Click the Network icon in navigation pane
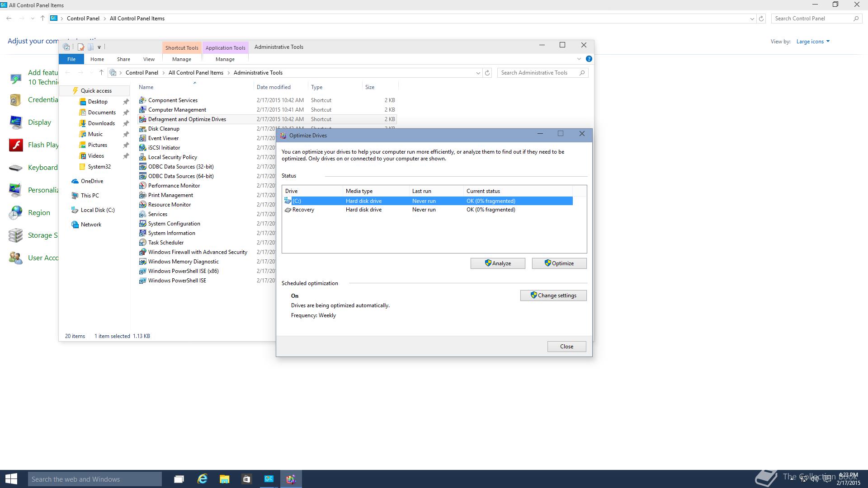868x488 pixels. 75,225
